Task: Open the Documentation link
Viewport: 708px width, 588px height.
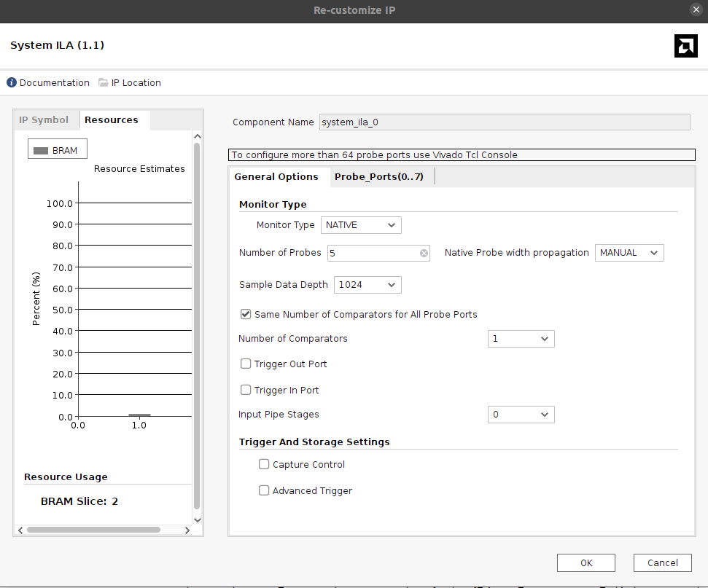Action: (x=54, y=82)
